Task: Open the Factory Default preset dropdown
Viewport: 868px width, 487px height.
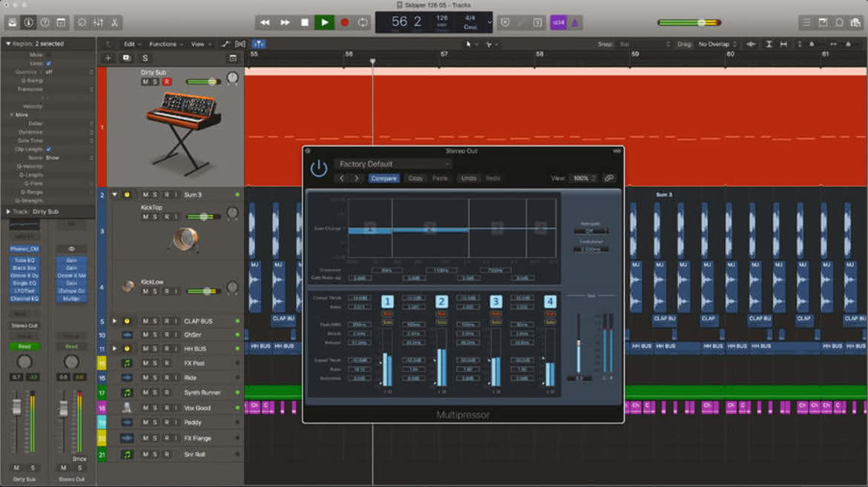Action: (x=393, y=164)
